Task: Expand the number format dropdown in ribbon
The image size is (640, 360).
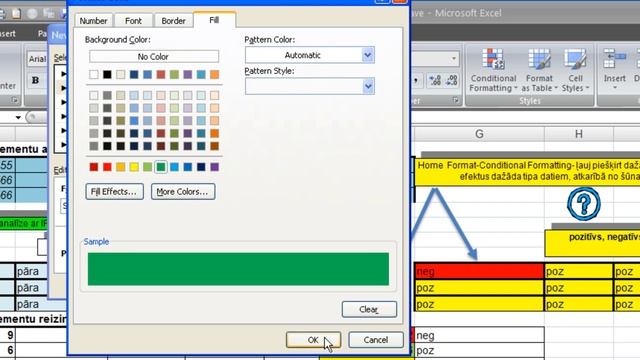Action: click(453, 59)
